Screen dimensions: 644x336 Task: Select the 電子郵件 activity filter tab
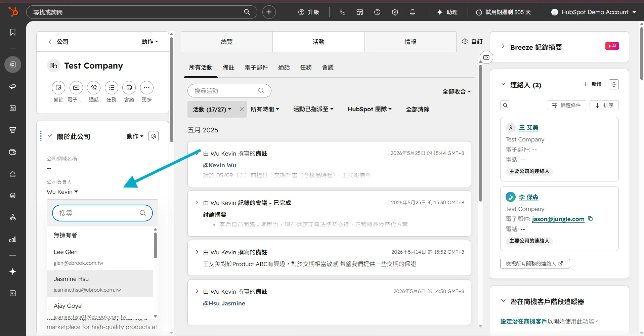(x=256, y=68)
